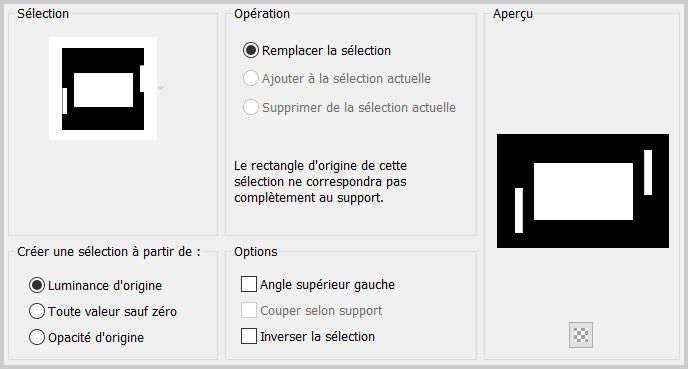The width and height of the screenshot is (688, 369).
Task: Click the Créer une sélection à partir de label
Action: [109, 251]
